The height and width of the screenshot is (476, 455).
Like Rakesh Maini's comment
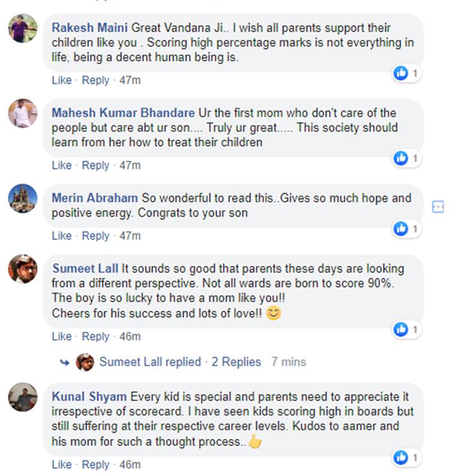point(61,80)
